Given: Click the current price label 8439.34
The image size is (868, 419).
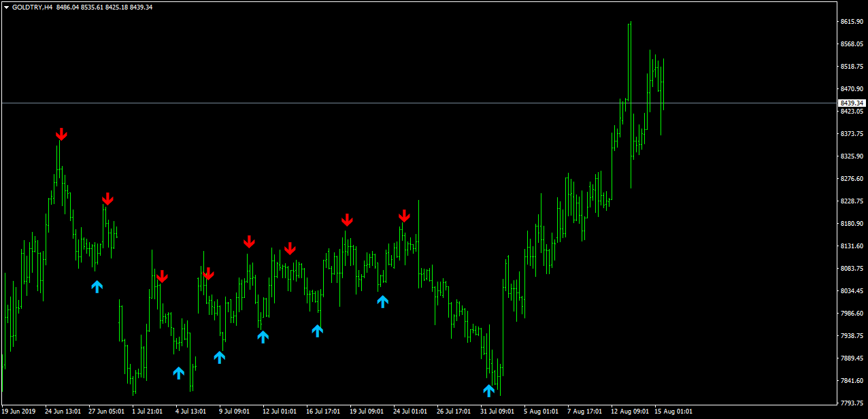Looking at the screenshot, I should (x=851, y=103).
